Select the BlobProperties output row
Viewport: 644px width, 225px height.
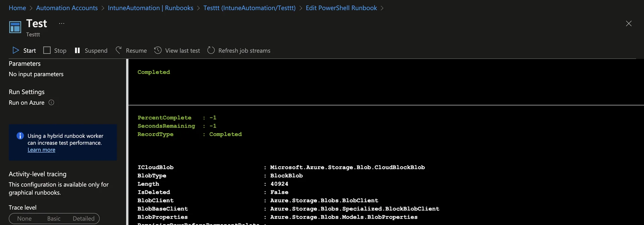(277, 217)
